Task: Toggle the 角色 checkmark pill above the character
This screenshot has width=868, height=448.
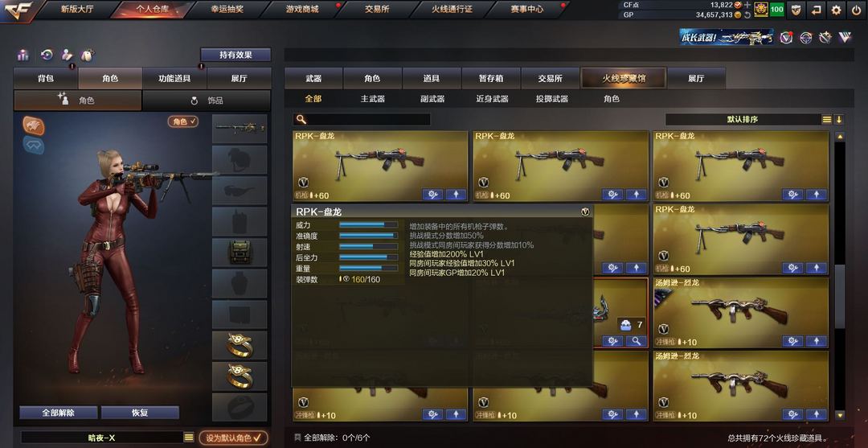Action: pos(183,121)
